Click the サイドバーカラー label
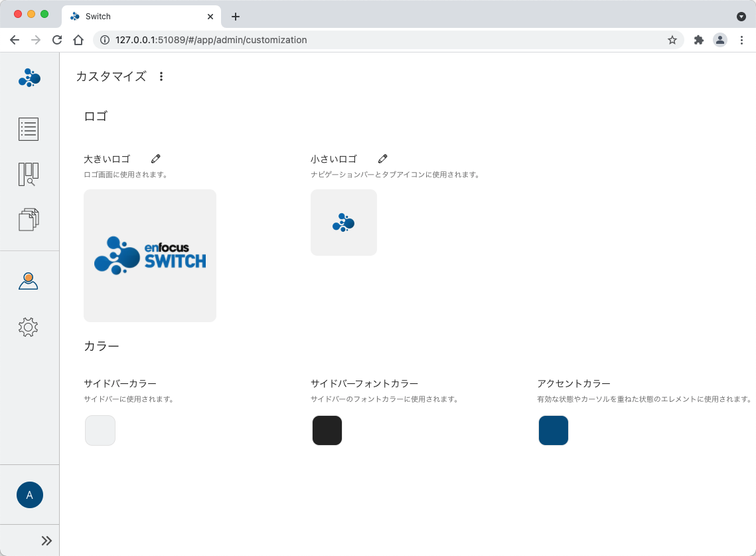The image size is (756, 556). (121, 383)
